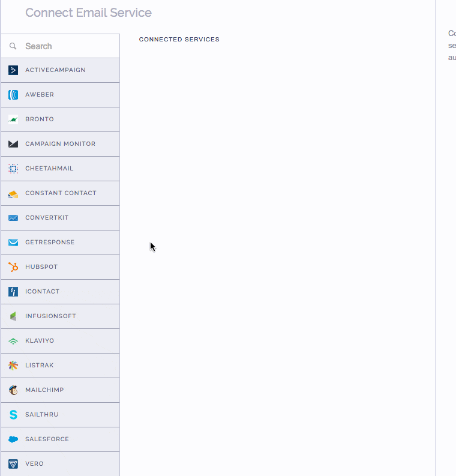Select LISTRAK email service
The width and height of the screenshot is (456, 476).
pyautogui.click(x=61, y=365)
